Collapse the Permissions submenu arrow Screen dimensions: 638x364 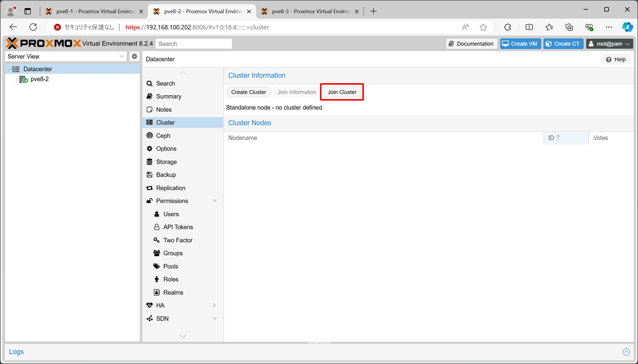[x=215, y=201]
